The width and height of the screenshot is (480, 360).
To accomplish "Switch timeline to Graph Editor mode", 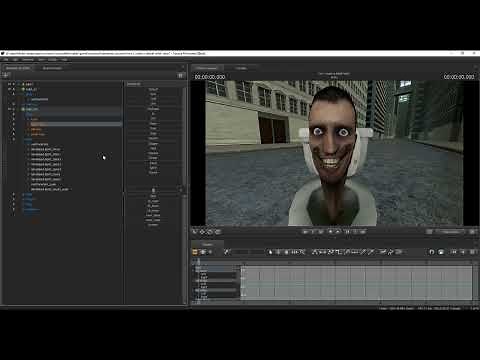I will tap(210, 252).
